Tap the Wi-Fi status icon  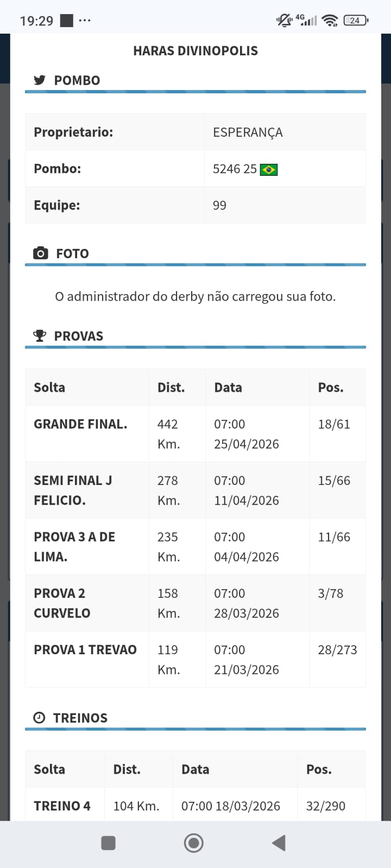pos(330,21)
